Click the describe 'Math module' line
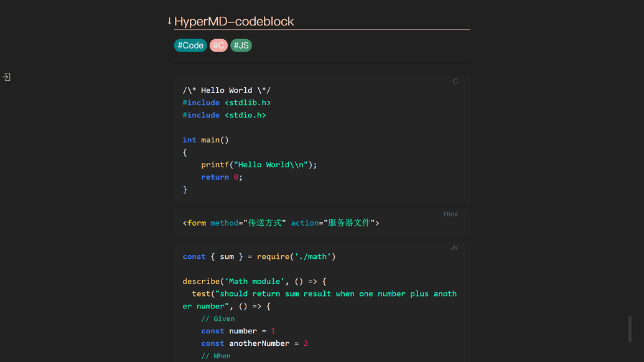The width and height of the screenshot is (644, 362). click(x=254, y=281)
